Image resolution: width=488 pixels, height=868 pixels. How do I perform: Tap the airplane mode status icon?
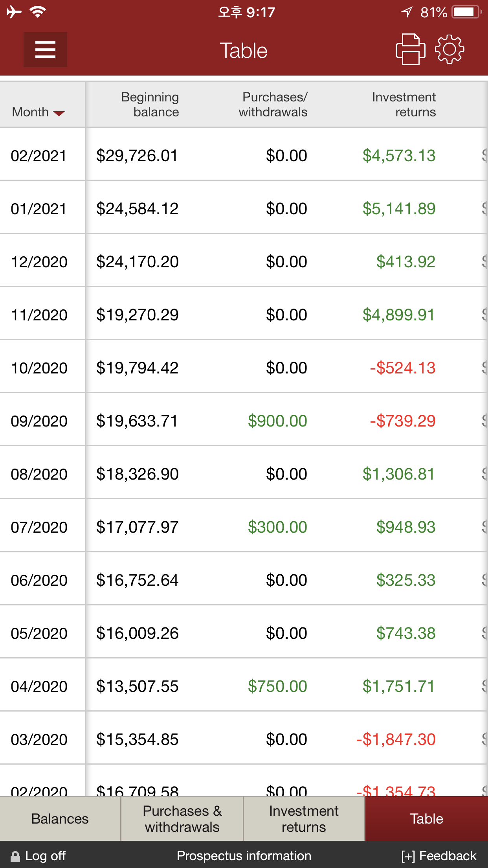pyautogui.click(x=14, y=12)
